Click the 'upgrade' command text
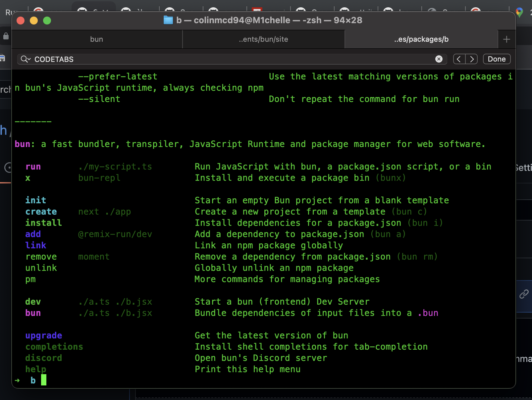Screen dimensions: 532x400 pyautogui.click(x=44, y=335)
